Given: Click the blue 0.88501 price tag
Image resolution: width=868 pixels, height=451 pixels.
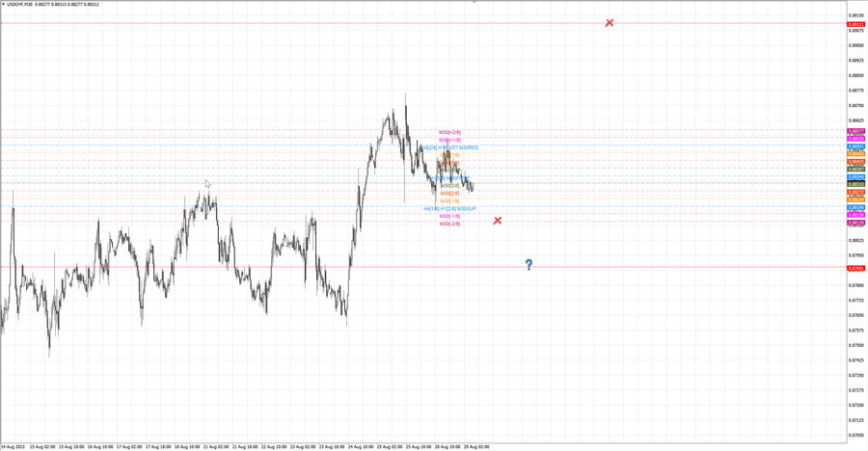Looking at the screenshot, I should 855,146.
